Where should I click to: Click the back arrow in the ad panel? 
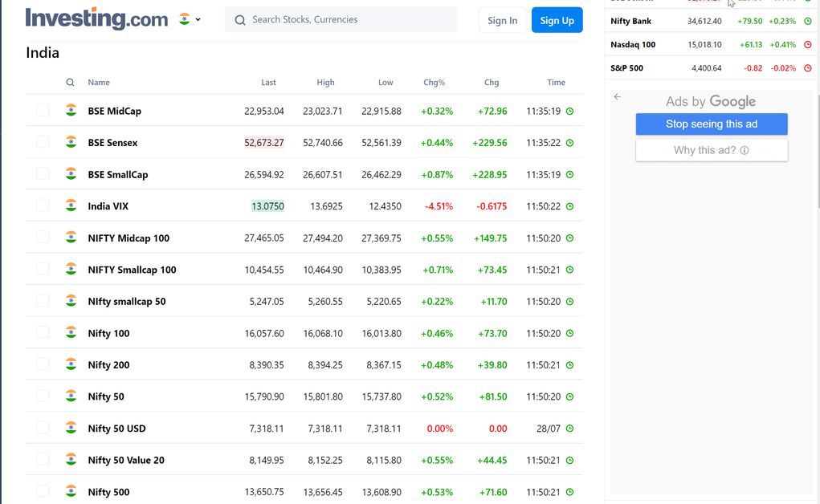click(x=617, y=97)
